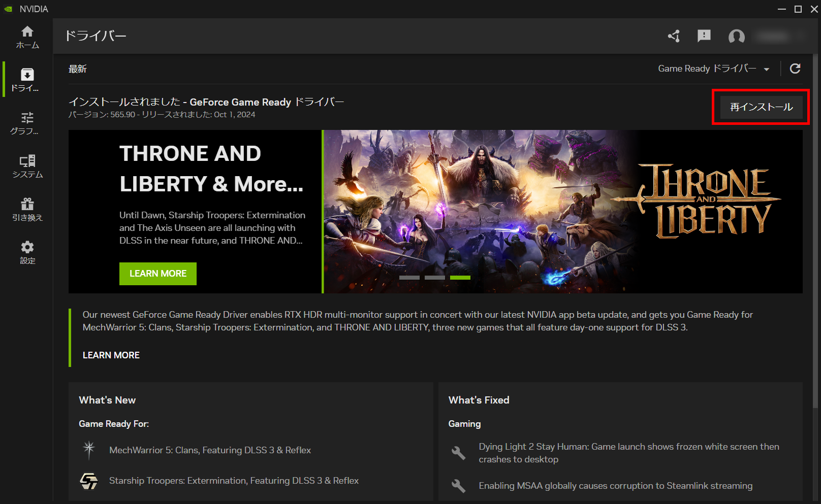
Task: Click wrench icon beside Dying Light 2 fix
Action: [x=458, y=453]
